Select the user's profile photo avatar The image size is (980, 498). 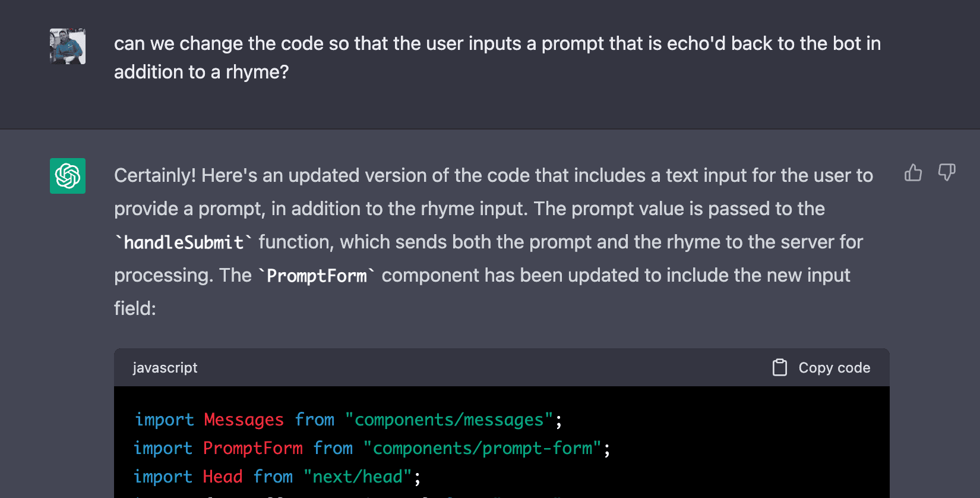point(68,46)
